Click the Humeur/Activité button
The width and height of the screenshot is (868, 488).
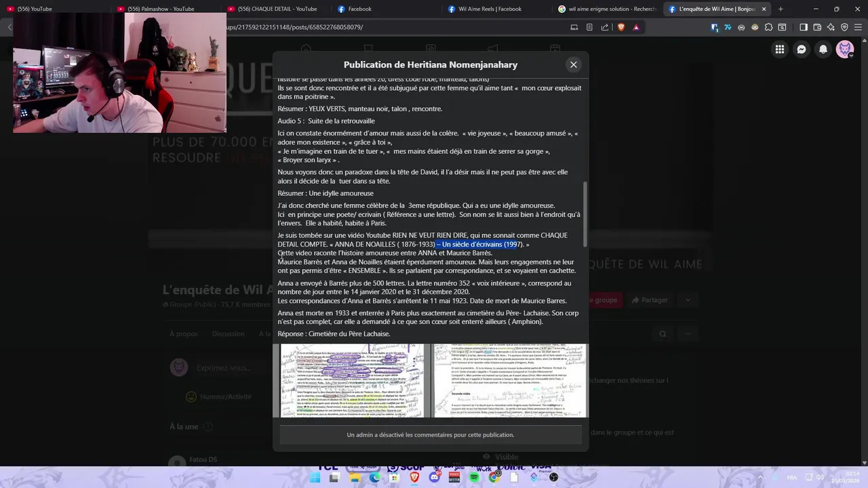(218, 396)
